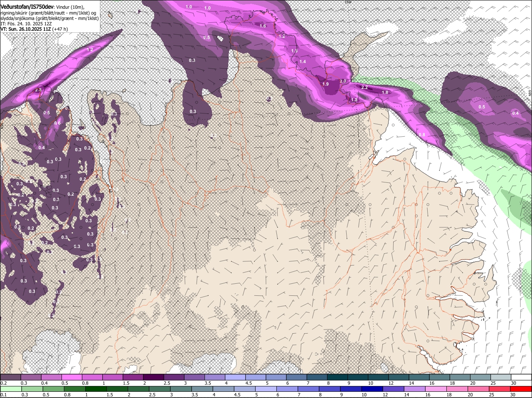532x398 pixels.
Task: Click the 0.8 value on the map's snow band
Action: [x=422, y=135]
